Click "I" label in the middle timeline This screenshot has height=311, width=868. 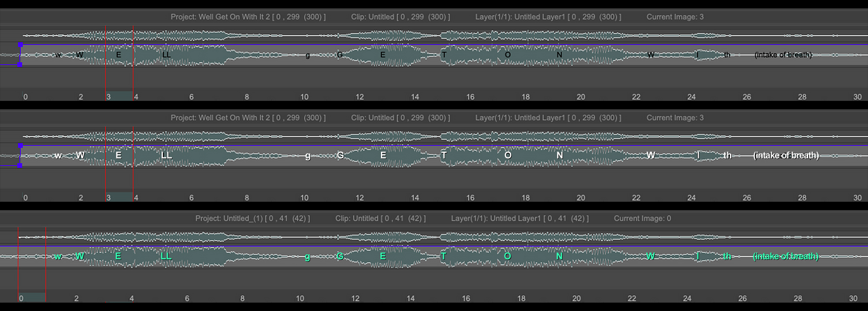click(698, 155)
